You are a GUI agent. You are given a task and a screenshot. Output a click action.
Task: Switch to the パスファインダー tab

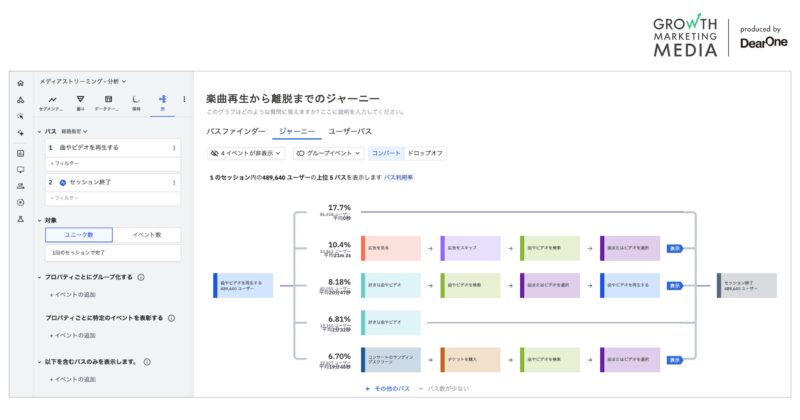click(236, 131)
